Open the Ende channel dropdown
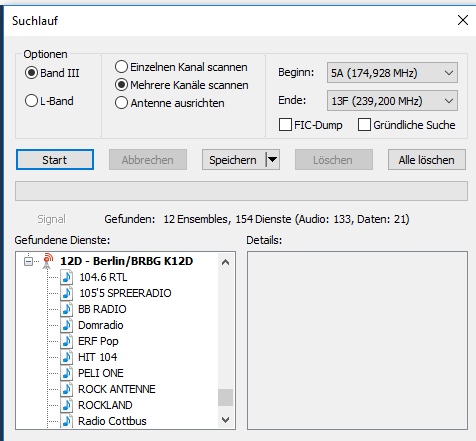Screen dimensions: 476x441 click(x=392, y=101)
